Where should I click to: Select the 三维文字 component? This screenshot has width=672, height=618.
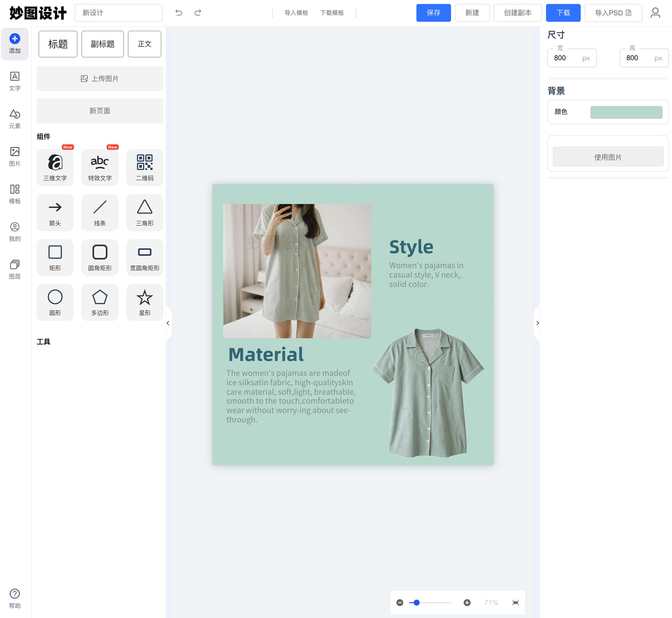tap(55, 167)
